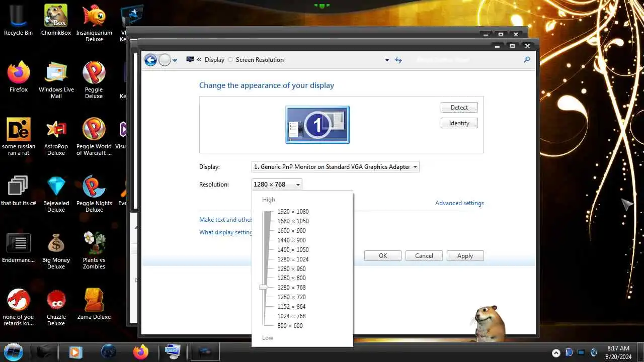The image size is (644, 362).
Task: Open the Display selection dropdown
Action: (335, 166)
